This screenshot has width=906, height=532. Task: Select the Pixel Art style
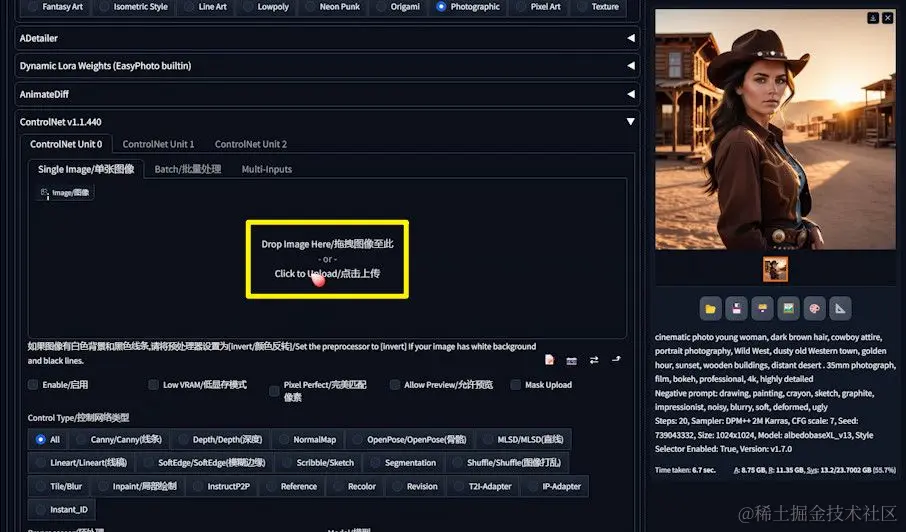538,7
